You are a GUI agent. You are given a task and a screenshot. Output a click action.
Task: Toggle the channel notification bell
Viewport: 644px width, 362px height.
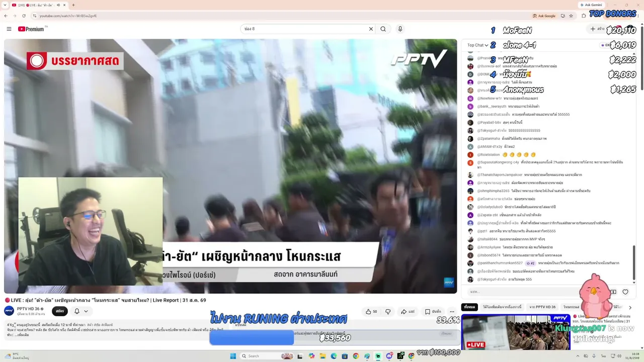coord(77,311)
